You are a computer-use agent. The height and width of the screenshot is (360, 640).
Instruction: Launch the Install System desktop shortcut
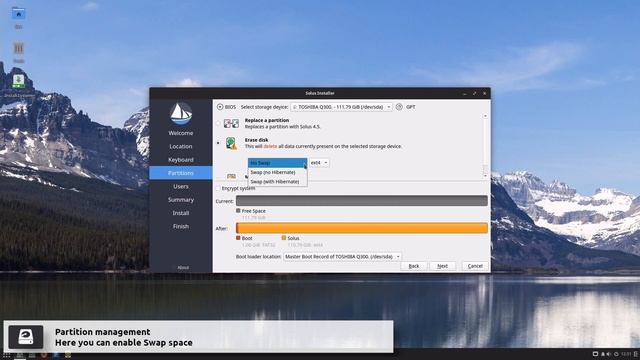[18, 81]
